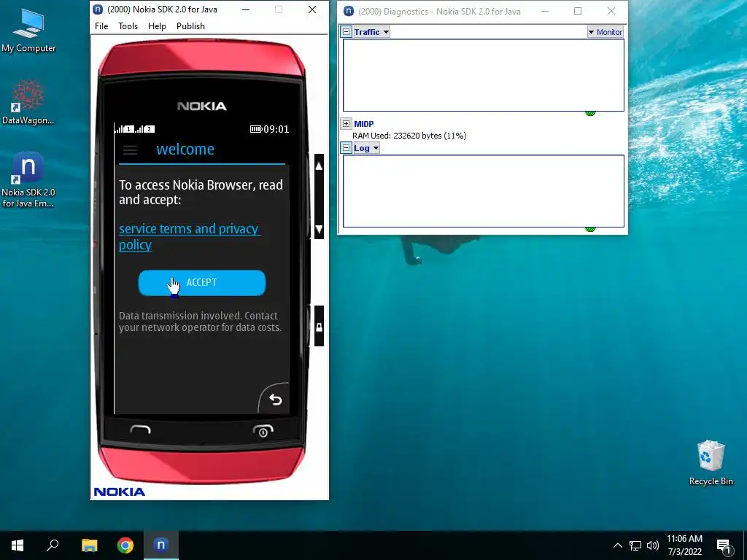The height and width of the screenshot is (560, 747).
Task: Click the Nokia SDK icon in emulator title bar
Action: [x=98, y=9]
